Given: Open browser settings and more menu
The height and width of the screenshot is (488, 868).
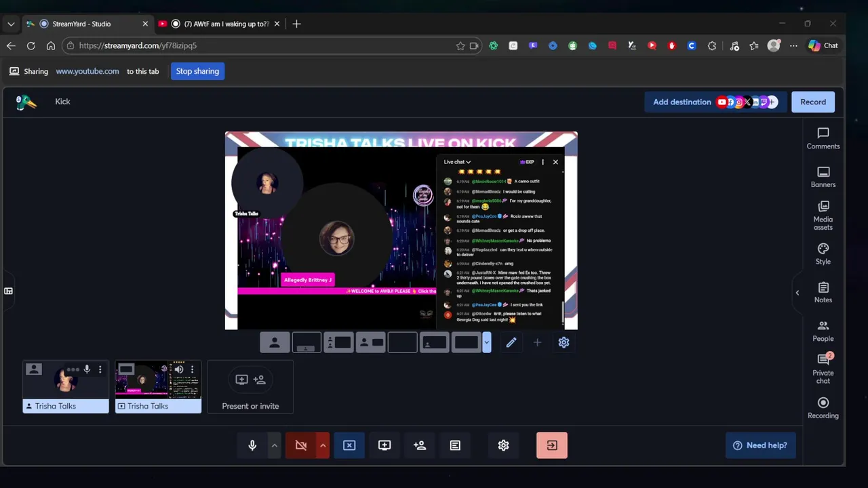Looking at the screenshot, I should tap(793, 45).
